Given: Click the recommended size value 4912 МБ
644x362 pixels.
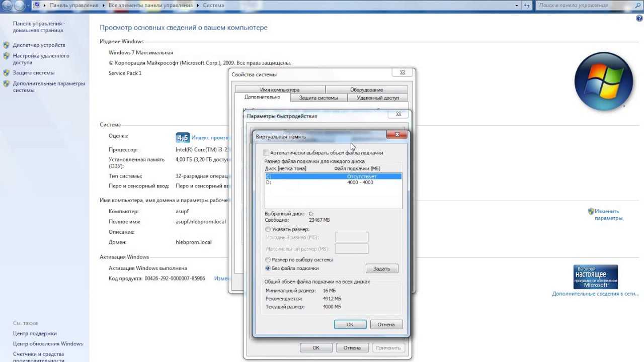Looking at the screenshot, I should pos(332,299).
